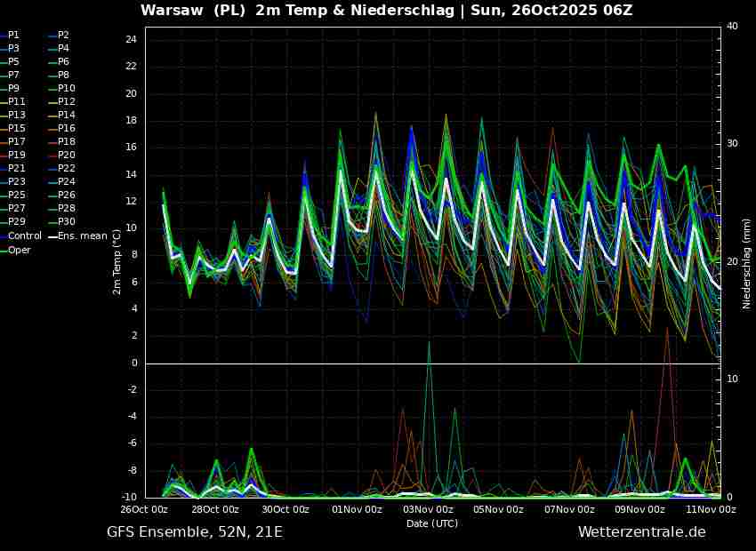Select the 30Oct 00z date tick
The width and height of the screenshot is (756, 551).
point(286,509)
